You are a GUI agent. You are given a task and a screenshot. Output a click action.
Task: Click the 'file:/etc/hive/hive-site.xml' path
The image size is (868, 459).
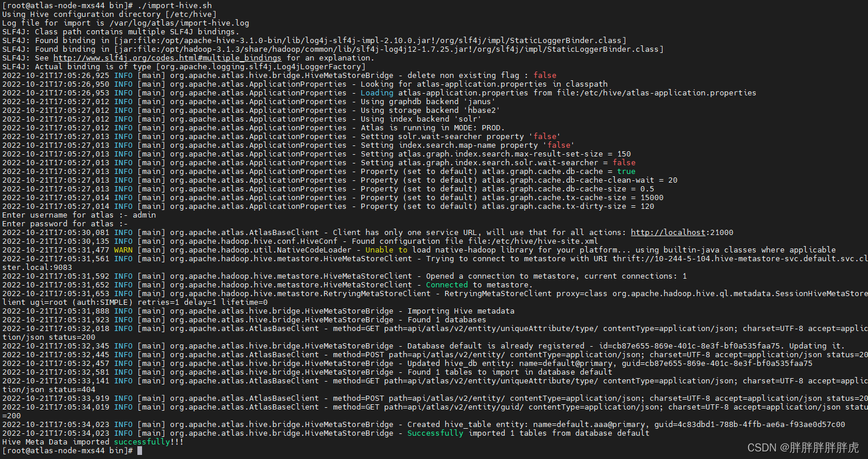click(533, 241)
